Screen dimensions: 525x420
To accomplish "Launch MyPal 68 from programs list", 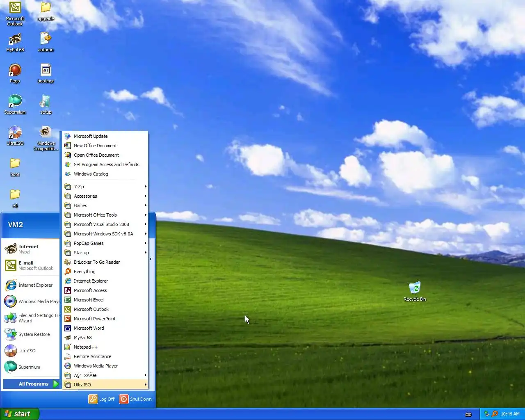I will (x=105, y=338).
